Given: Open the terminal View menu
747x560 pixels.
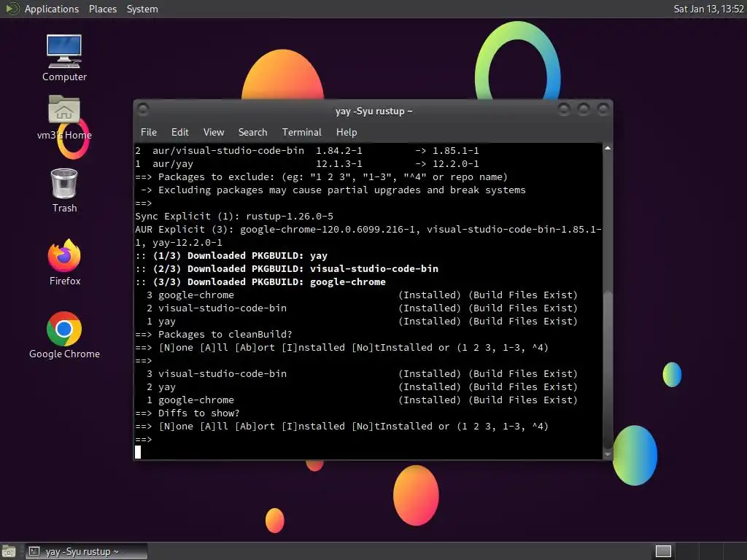Looking at the screenshot, I should pyautogui.click(x=214, y=132).
